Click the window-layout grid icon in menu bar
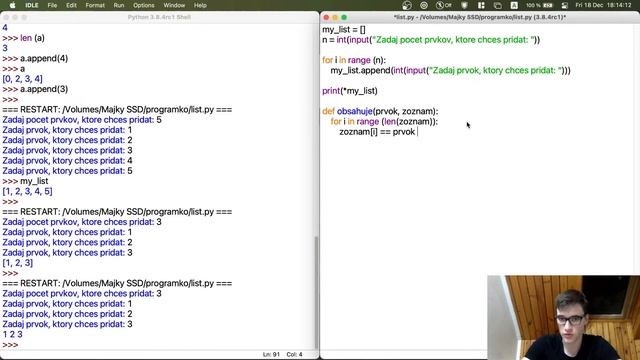The height and width of the screenshot is (360, 640). (x=481, y=5)
